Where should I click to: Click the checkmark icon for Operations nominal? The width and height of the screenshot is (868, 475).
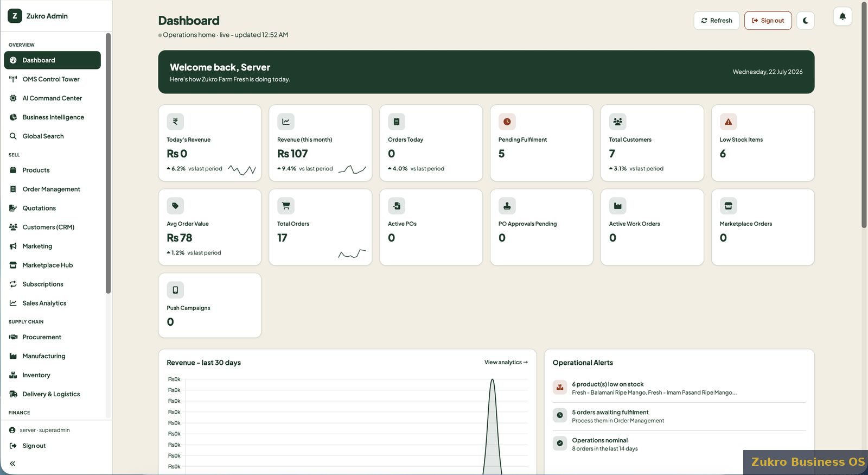(x=560, y=444)
